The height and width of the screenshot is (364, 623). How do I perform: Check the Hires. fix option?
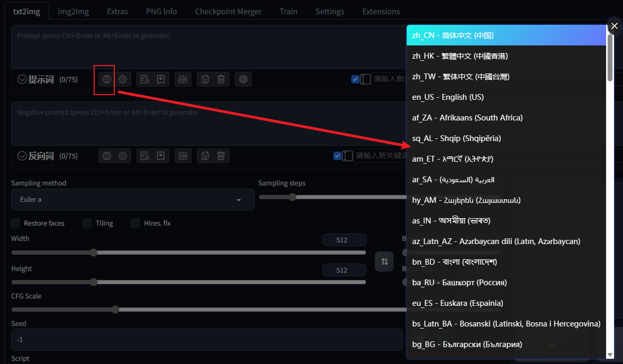point(135,223)
